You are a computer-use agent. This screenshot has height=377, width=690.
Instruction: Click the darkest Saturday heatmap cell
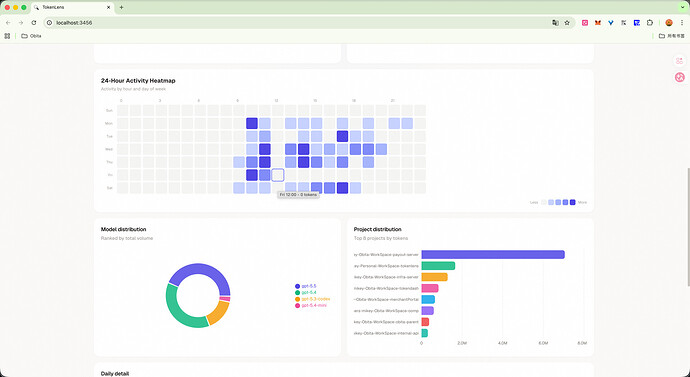342,188
